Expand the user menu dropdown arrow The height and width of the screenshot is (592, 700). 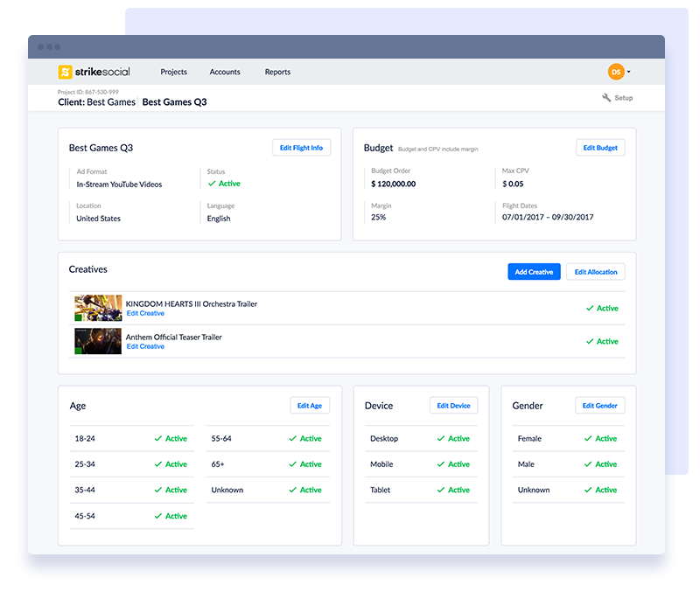[x=628, y=72]
